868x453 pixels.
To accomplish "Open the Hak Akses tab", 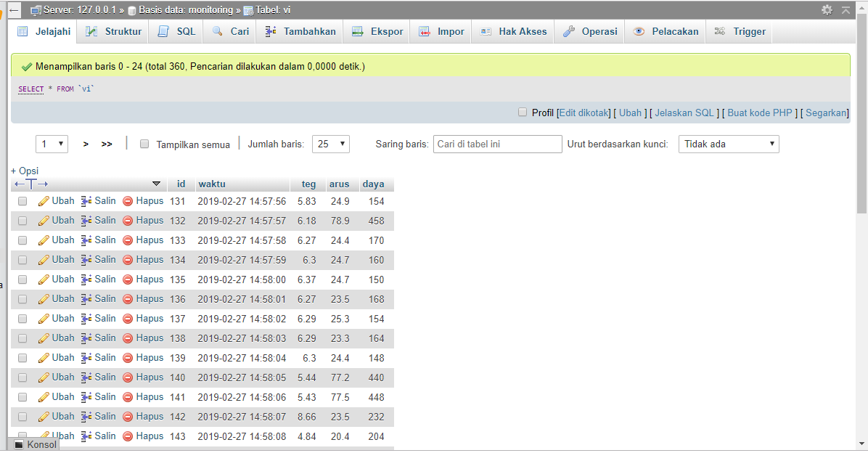I will click(x=514, y=31).
